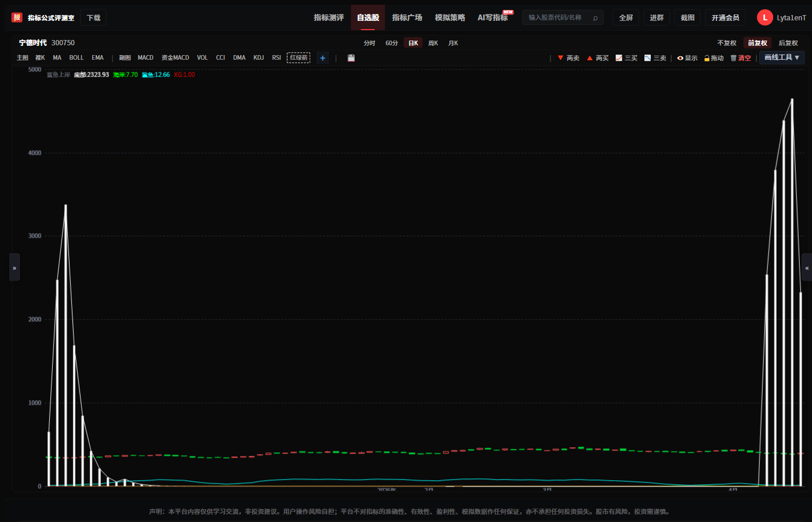Click the 截图 button
The width and height of the screenshot is (812, 522).
(687, 18)
